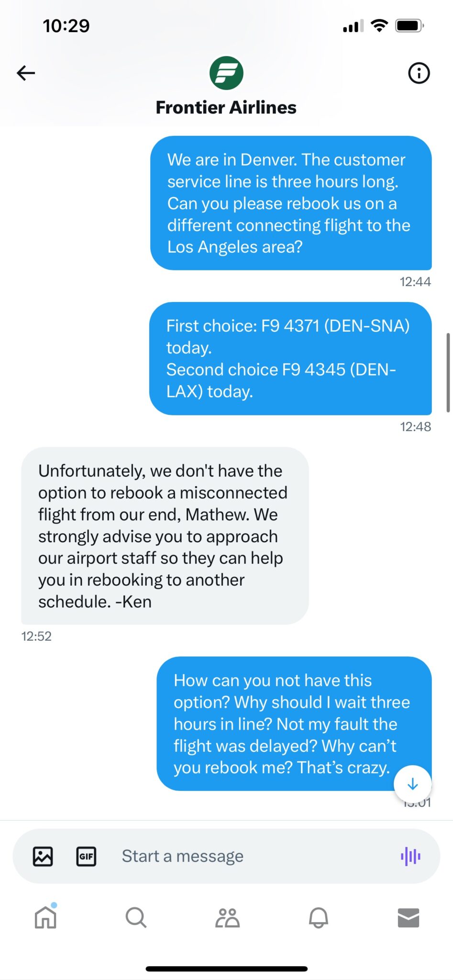Jump to newest messages with the down arrow
The height and width of the screenshot is (980, 453).
[x=412, y=784]
